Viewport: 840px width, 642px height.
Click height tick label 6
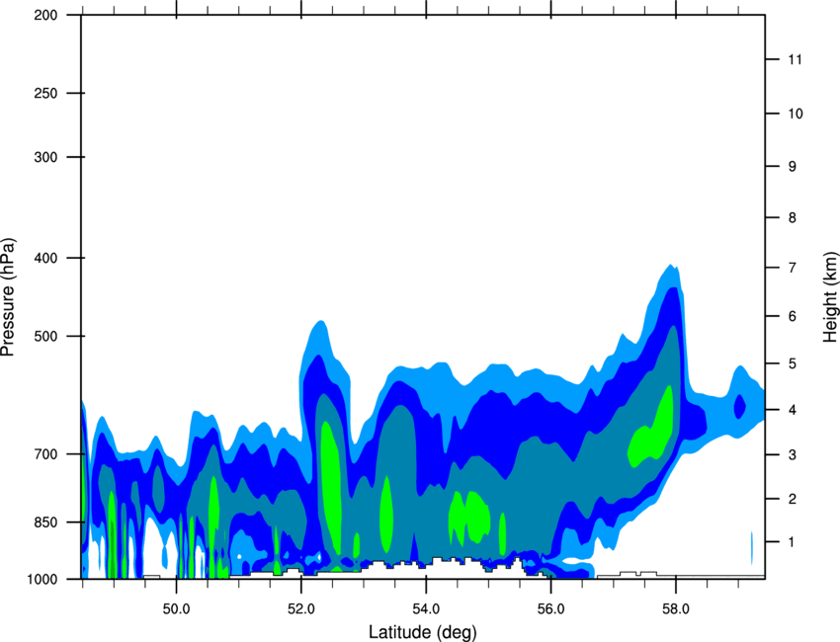(793, 316)
